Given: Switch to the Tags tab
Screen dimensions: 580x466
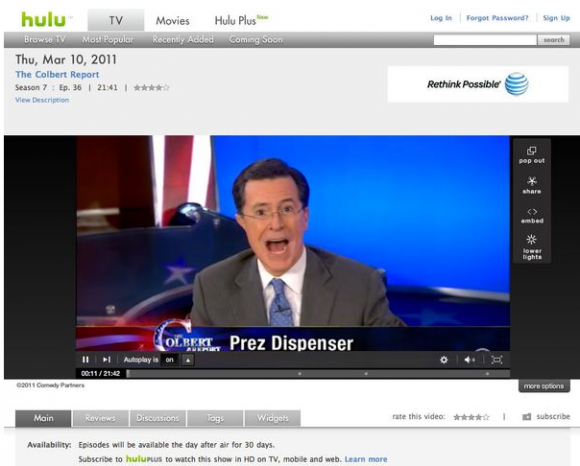Looking at the screenshot, I should tap(215, 418).
